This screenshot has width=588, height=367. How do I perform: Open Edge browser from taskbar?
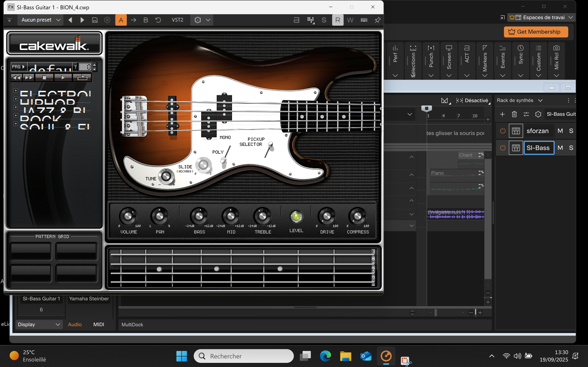click(x=325, y=356)
